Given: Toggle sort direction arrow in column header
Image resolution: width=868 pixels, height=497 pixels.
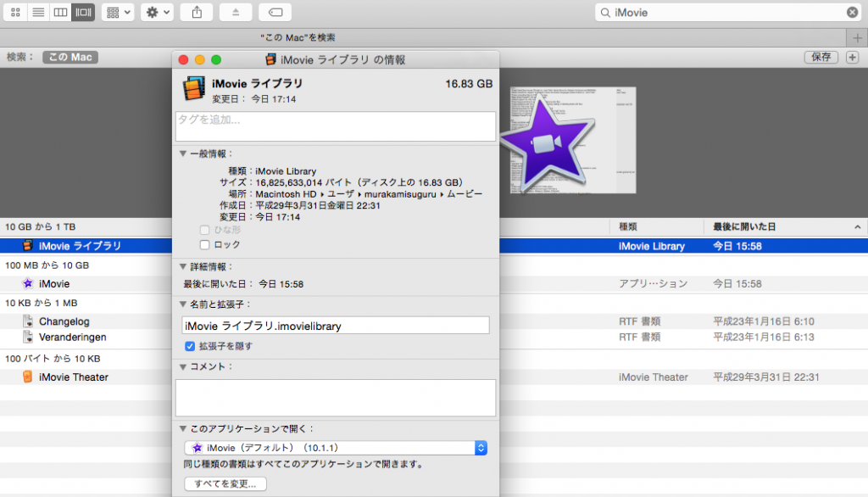Looking at the screenshot, I should [858, 226].
